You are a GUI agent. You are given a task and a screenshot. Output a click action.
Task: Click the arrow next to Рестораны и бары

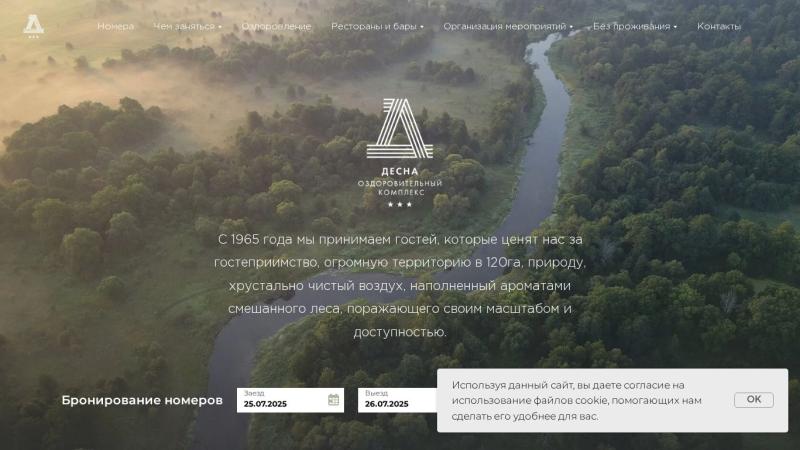coord(422,27)
